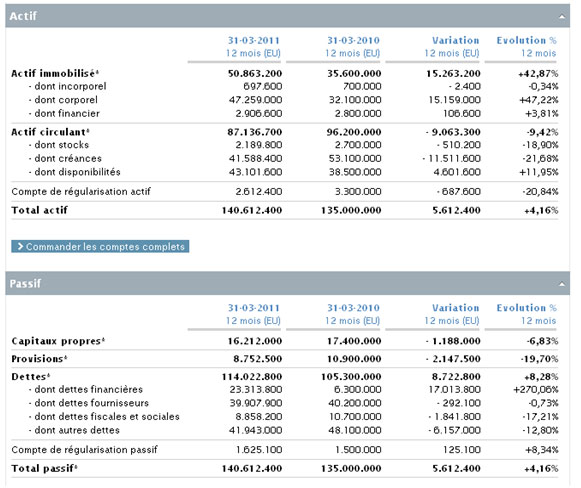581x488 pixels.
Task: Click the value 2.612.400 for régularisation actif
Action: [259, 192]
